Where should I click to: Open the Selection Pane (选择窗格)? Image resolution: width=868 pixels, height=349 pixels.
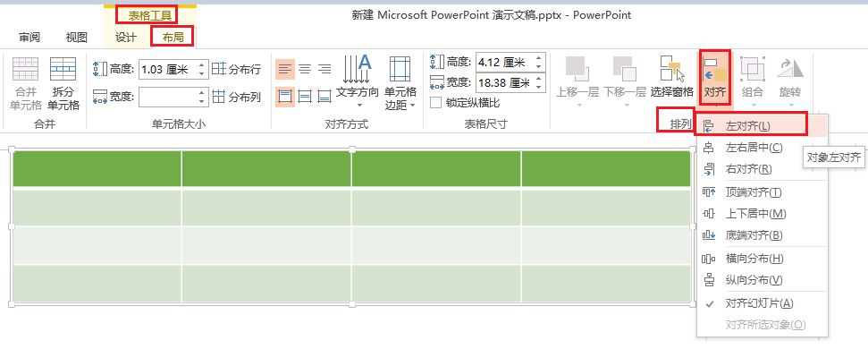(672, 76)
